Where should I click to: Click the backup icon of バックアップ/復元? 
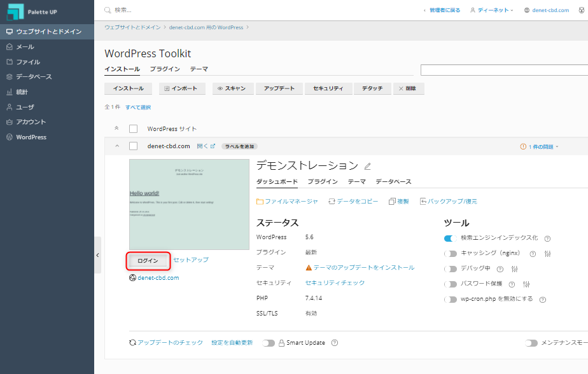pyautogui.click(x=423, y=202)
